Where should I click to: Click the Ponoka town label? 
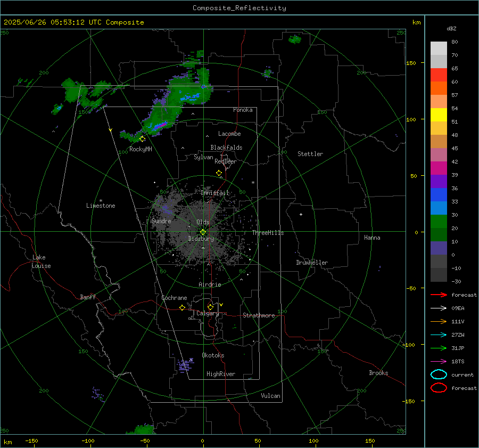tap(243, 110)
